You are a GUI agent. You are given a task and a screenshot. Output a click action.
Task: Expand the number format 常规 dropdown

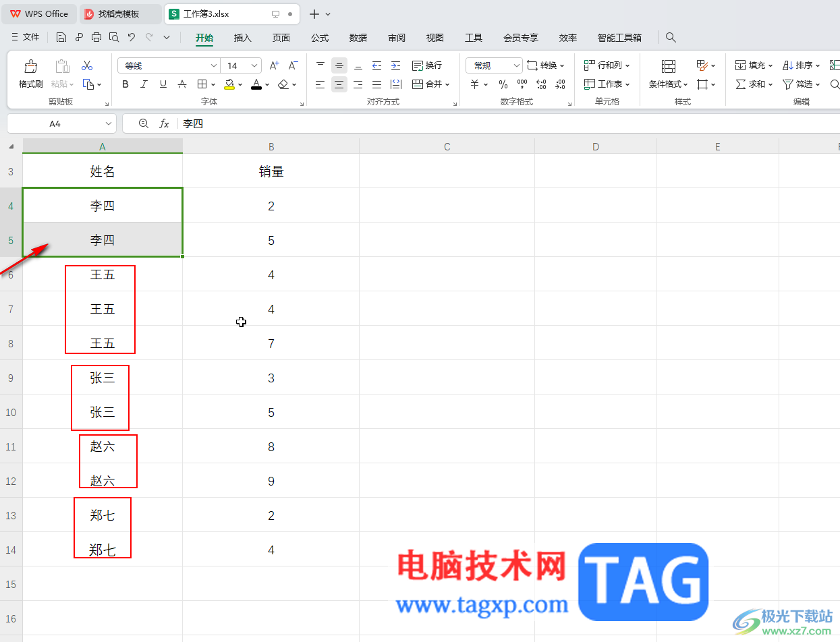[517, 65]
